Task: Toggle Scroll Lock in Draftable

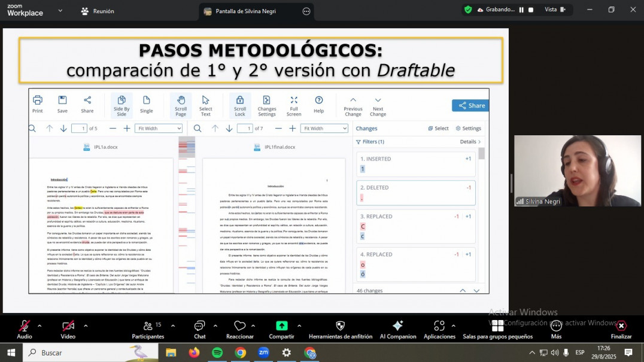Action: click(x=240, y=105)
